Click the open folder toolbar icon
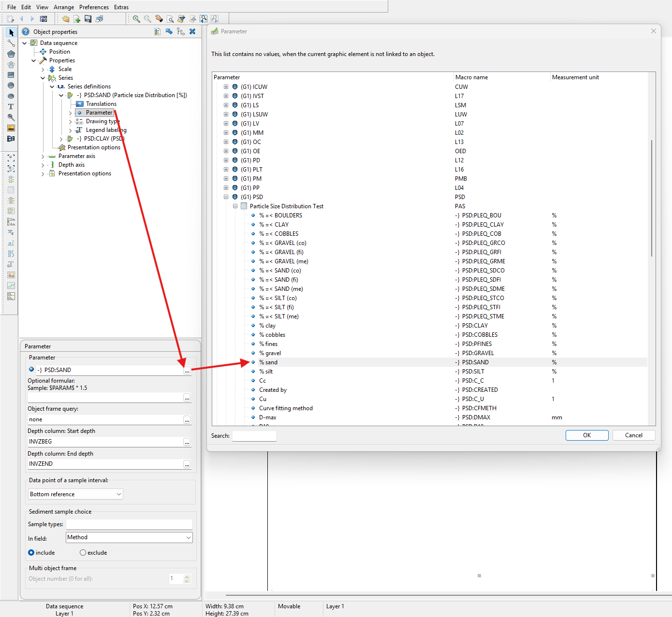 [x=66, y=19]
